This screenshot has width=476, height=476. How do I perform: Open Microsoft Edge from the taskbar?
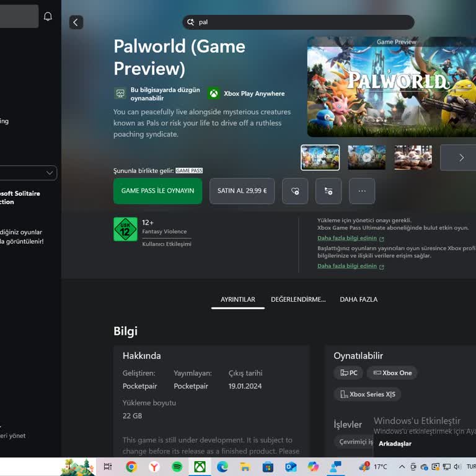[x=223, y=467]
